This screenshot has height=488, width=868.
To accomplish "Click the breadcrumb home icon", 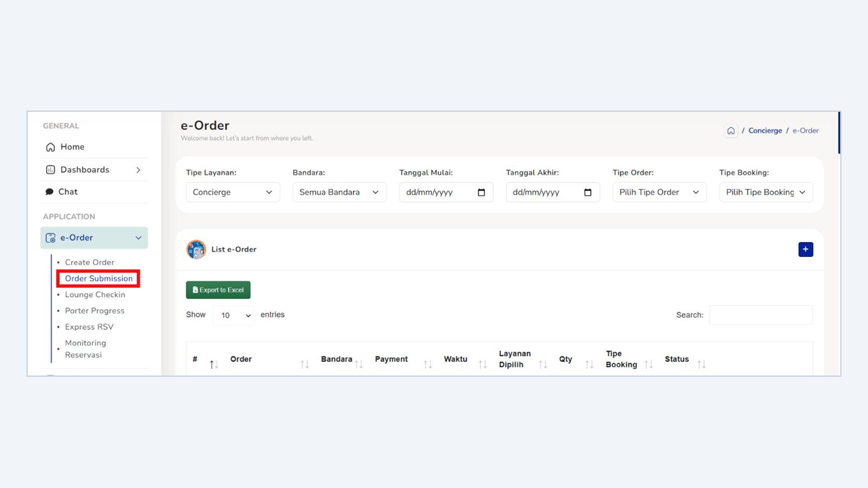I will [x=731, y=131].
